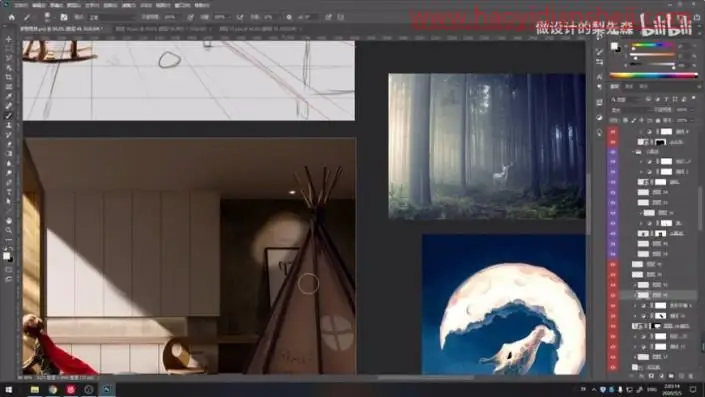Switch to the Channels tab beside Layers
The height and width of the screenshot is (397, 705).
click(629, 86)
